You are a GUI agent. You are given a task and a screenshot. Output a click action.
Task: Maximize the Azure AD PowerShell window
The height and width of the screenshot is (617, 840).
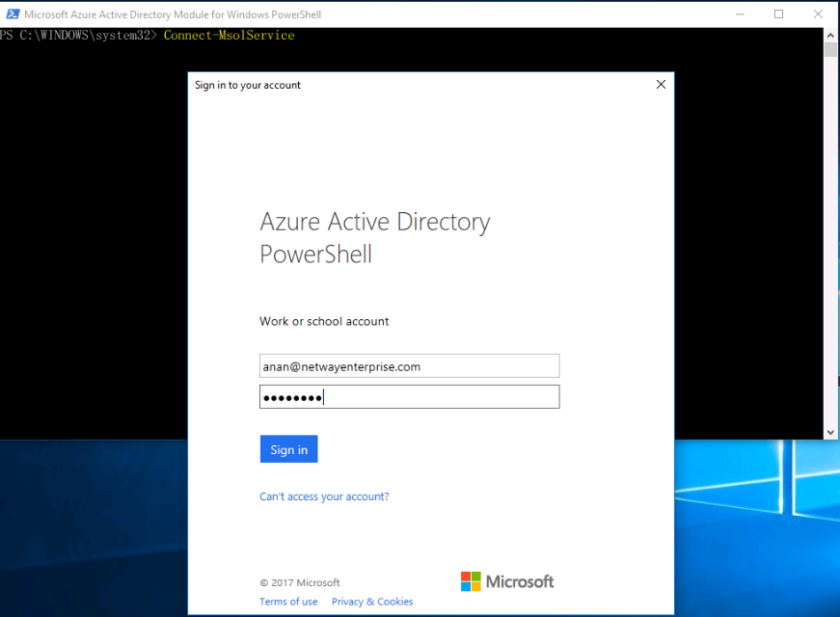pyautogui.click(x=779, y=14)
